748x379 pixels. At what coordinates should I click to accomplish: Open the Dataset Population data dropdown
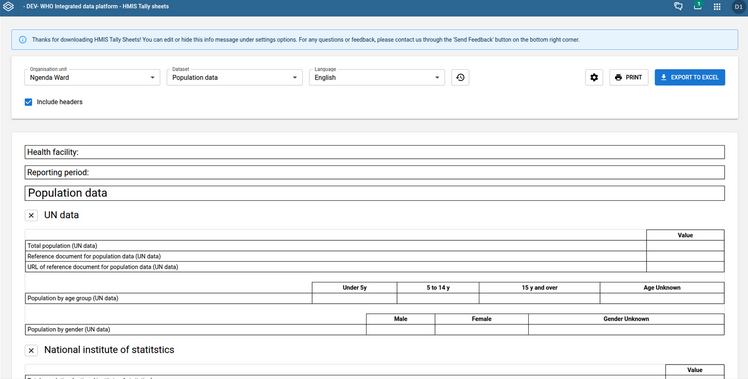coord(235,77)
